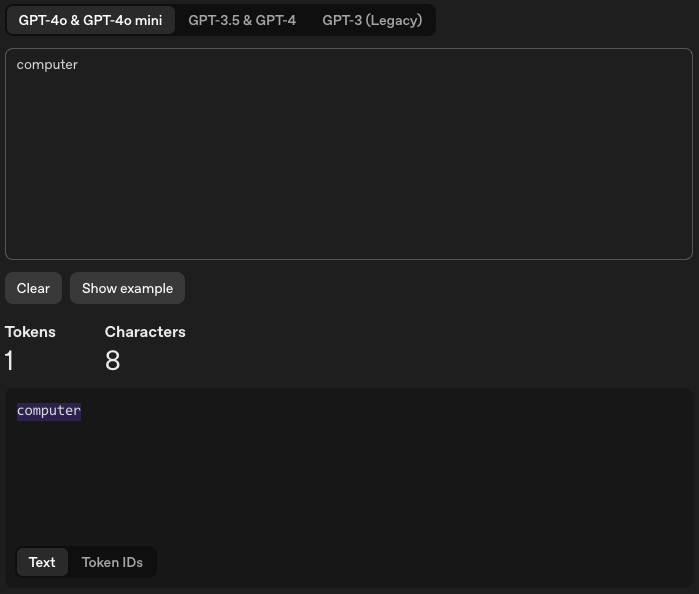Select the GPT-3 (Legacy) tab
The width and height of the screenshot is (699, 594).
(x=372, y=20)
